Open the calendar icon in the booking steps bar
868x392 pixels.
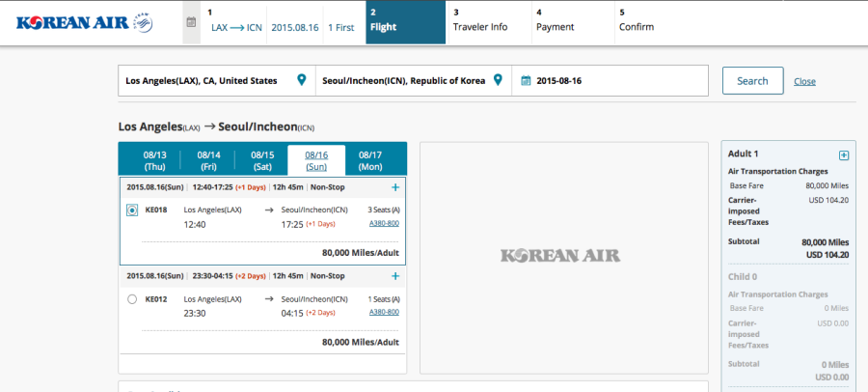pyautogui.click(x=192, y=22)
